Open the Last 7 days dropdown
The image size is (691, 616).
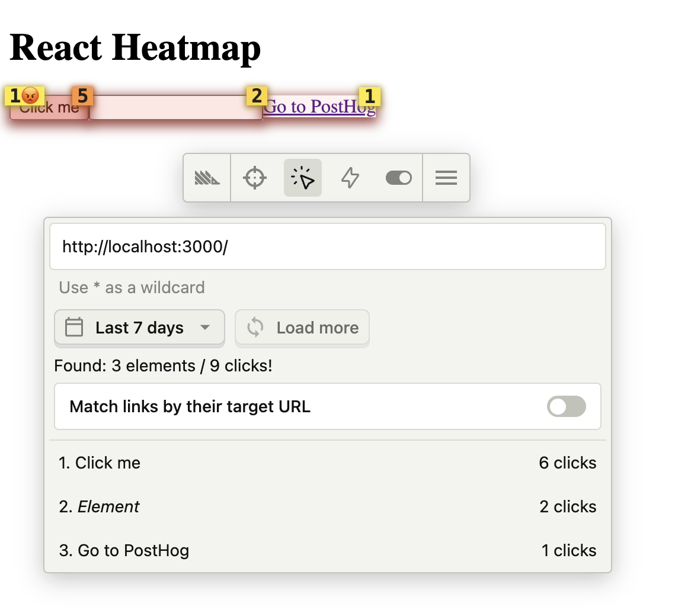139,327
